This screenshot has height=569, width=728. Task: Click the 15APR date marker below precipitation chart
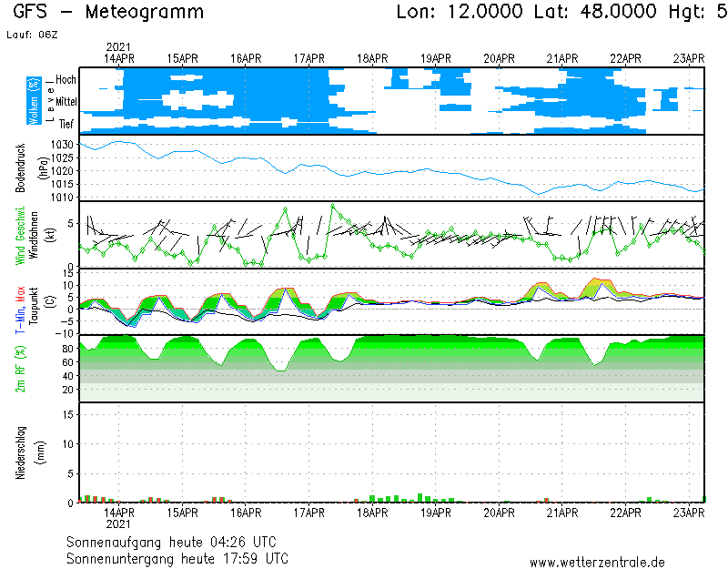183,513
